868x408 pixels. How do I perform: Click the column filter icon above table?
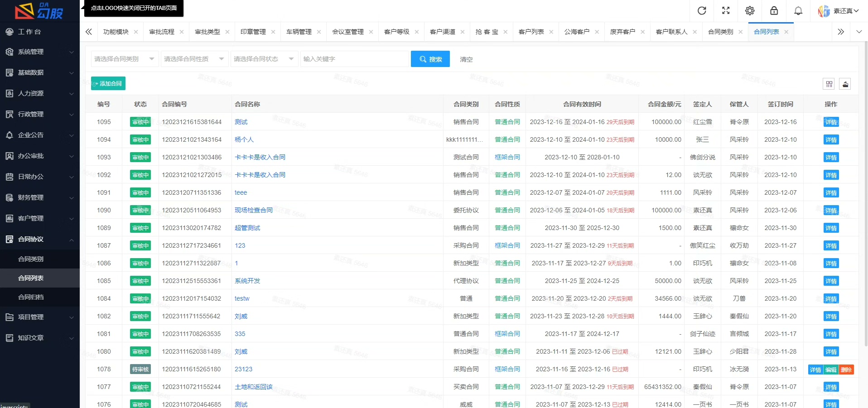pos(829,84)
